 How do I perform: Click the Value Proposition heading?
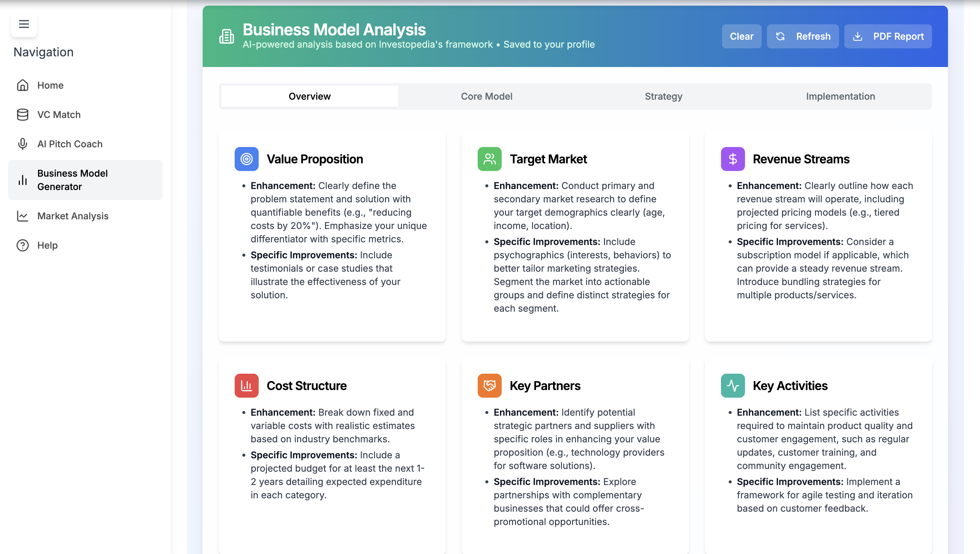pos(315,159)
